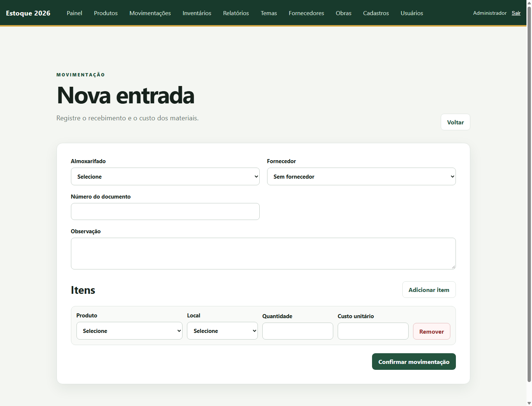The width and height of the screenshot is (532, 406).
Task: Click the "Itens" section heading
Action: pyautogui.click(x=83, y=290)
